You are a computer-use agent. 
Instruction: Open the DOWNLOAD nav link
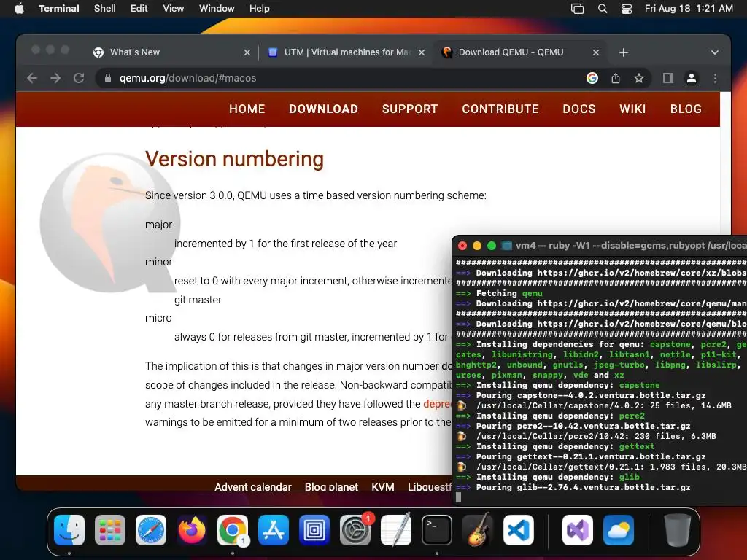pos(323,109)
